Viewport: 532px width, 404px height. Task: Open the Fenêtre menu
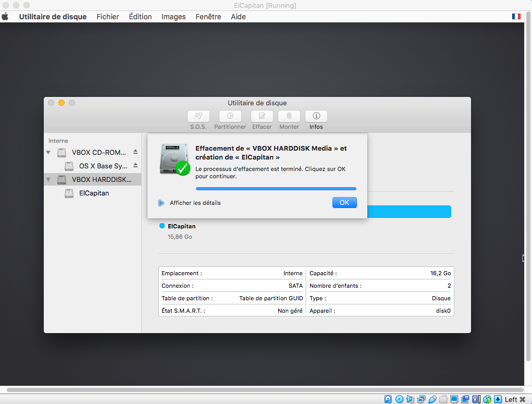pyautogui.click(x=208, y=17)
